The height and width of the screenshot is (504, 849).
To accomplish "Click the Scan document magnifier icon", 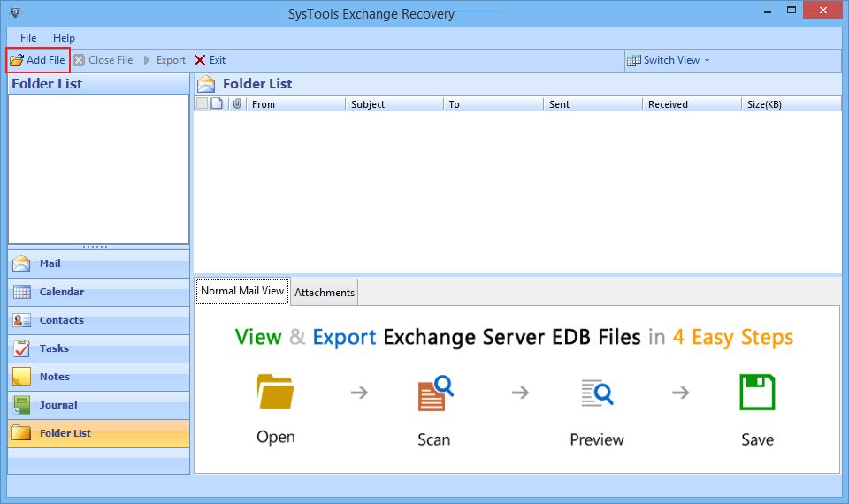I will [x=435, y=393].
